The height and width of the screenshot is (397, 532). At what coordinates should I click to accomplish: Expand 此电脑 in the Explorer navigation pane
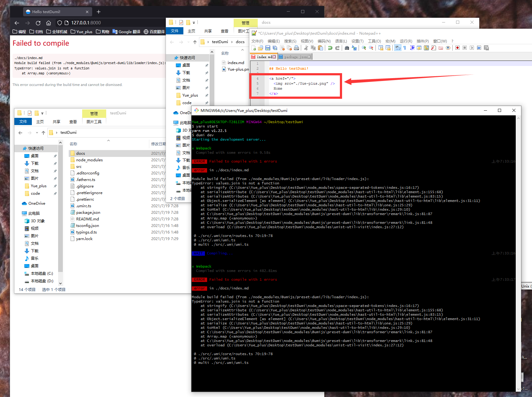(x=20, y=213)
